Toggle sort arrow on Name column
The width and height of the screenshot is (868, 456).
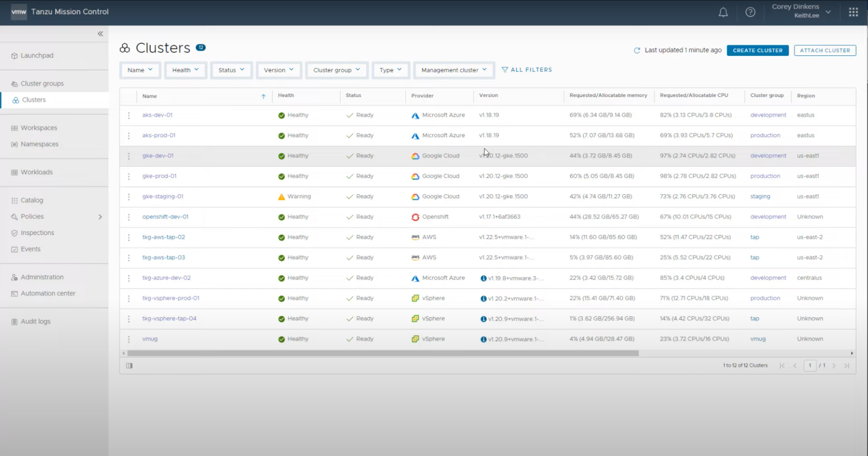click(x=263, y=96)
